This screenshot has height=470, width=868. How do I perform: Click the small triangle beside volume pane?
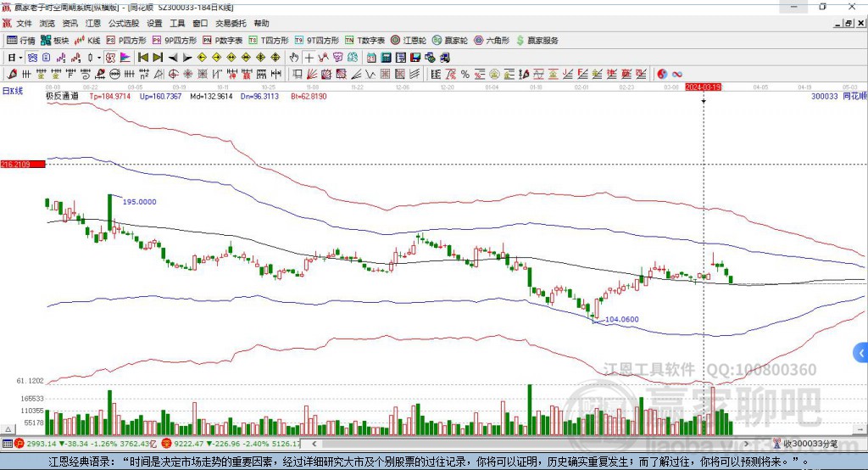8,429
